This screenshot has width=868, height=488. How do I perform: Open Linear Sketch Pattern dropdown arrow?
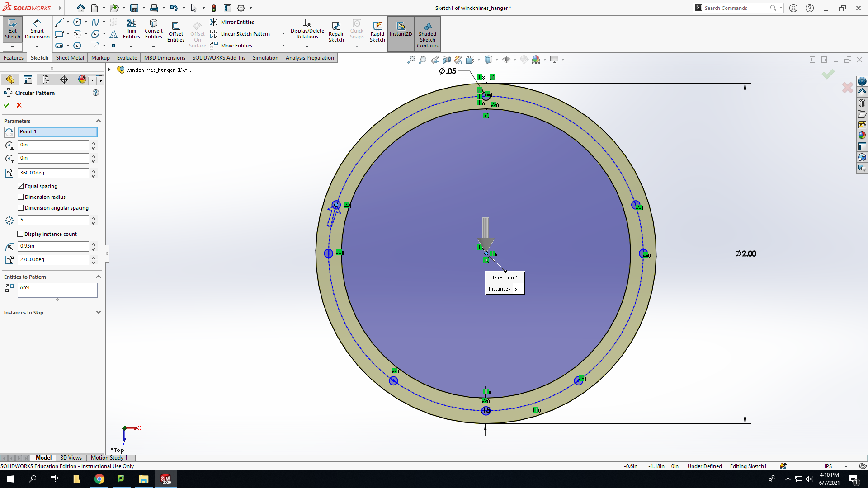(283, 34)
